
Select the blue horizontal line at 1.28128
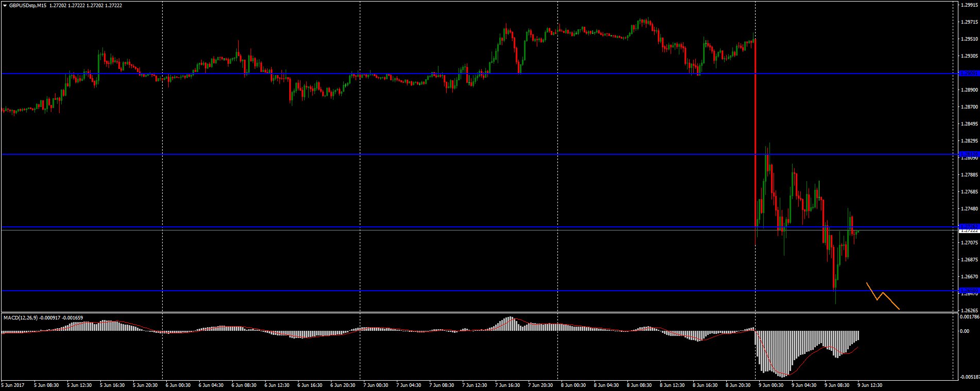point(412,154)
